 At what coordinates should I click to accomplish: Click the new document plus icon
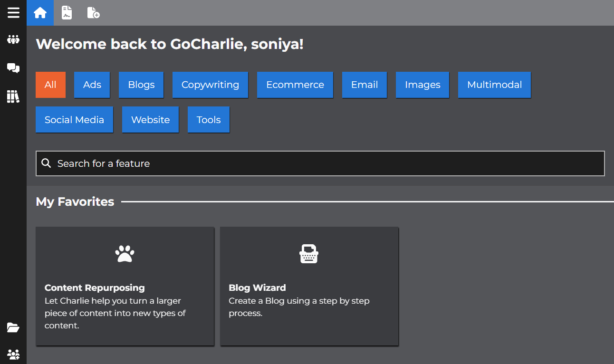(x=93, y=13)
